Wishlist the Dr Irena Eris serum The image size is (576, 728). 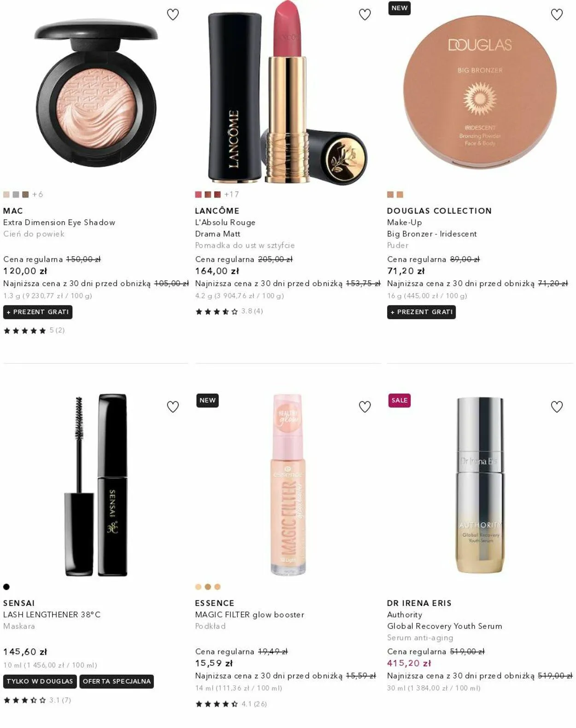pyautogui.click(x=557, y=407)
